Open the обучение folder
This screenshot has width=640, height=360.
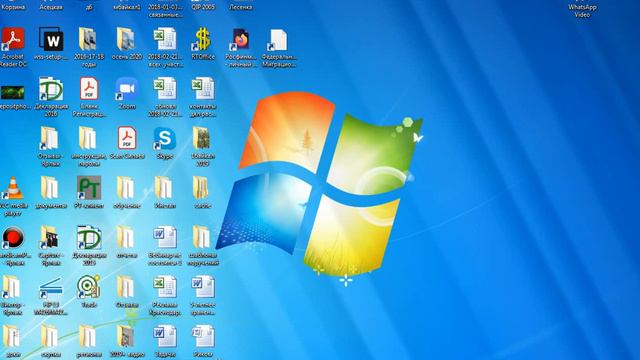click(x=126, y=189)
